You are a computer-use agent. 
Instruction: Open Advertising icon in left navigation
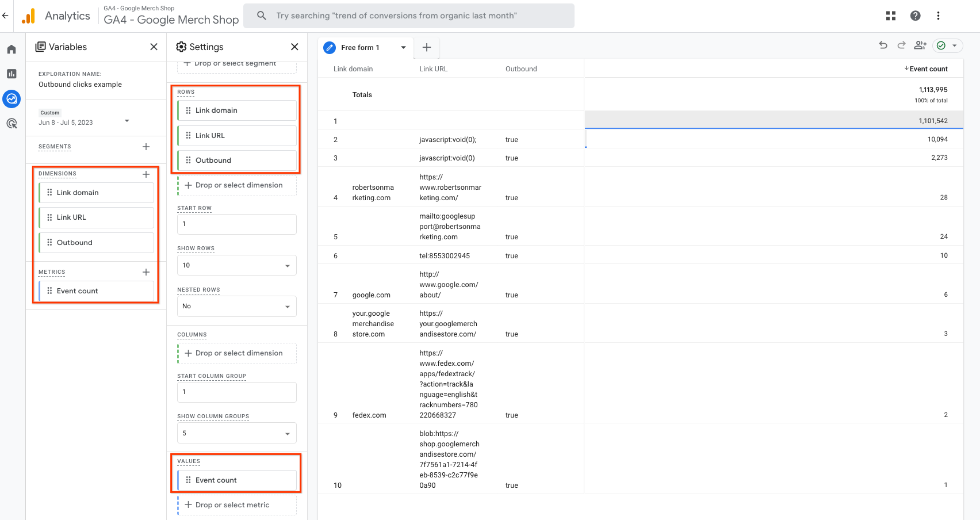coord(12,123)
